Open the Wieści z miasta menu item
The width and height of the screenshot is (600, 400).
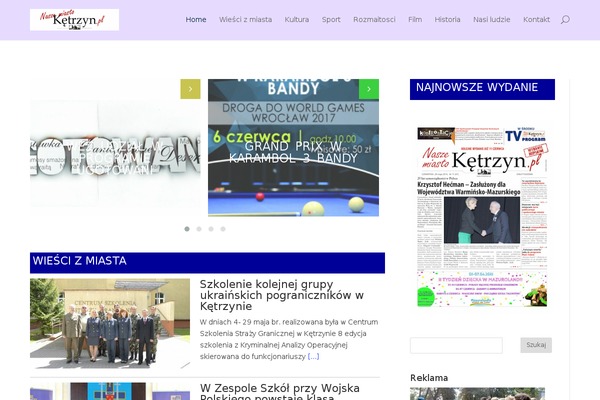pyautogui.click(x=245, y=20)
